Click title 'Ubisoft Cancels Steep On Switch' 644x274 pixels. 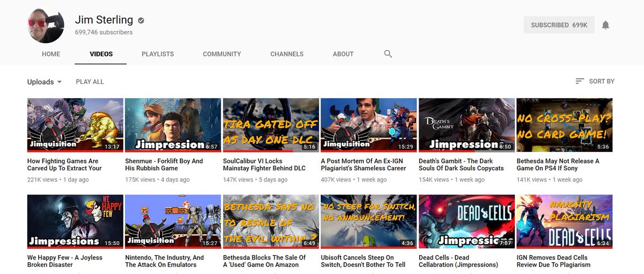pyautogui.click(x=363, y=261)
